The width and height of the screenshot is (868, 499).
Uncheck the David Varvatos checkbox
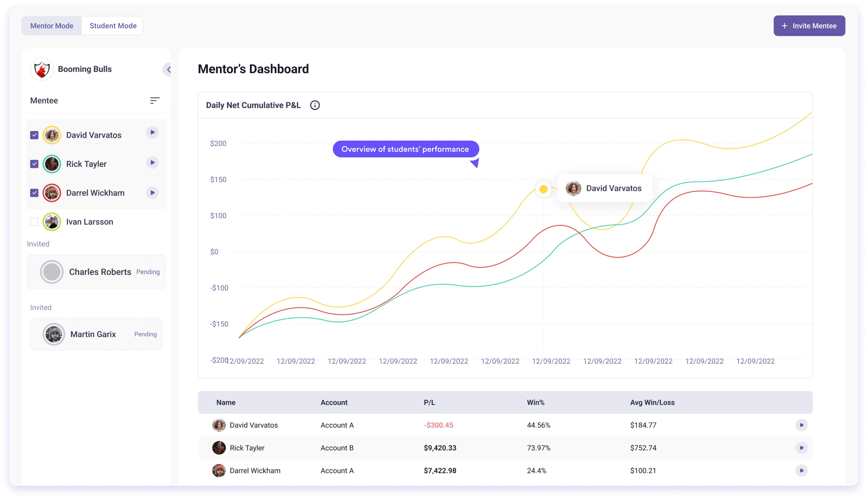pyautogui.click(x=34, y=135)
